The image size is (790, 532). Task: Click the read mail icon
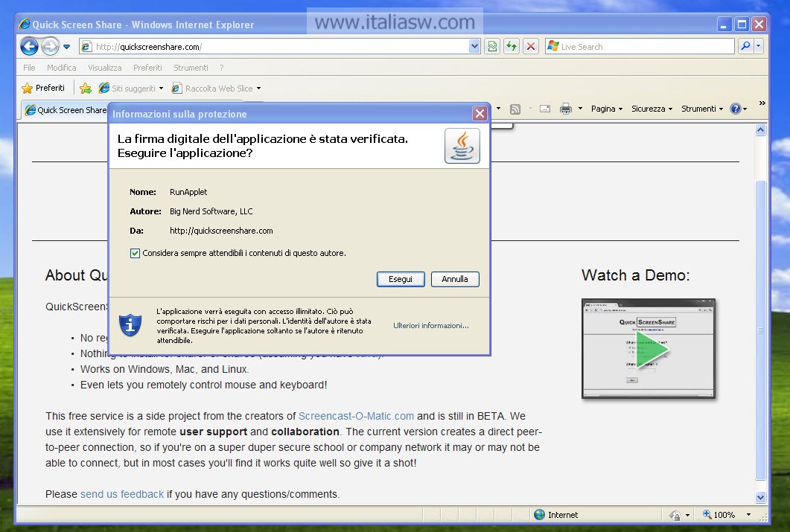pyautogui.click(x=544, y=109)
